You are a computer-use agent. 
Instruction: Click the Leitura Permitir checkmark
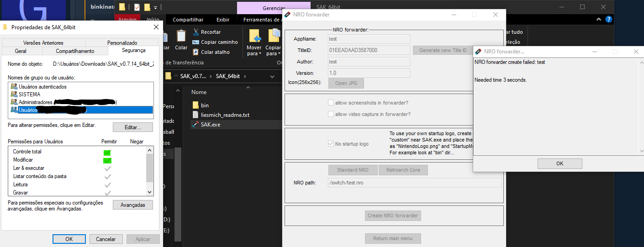[107, 185]
